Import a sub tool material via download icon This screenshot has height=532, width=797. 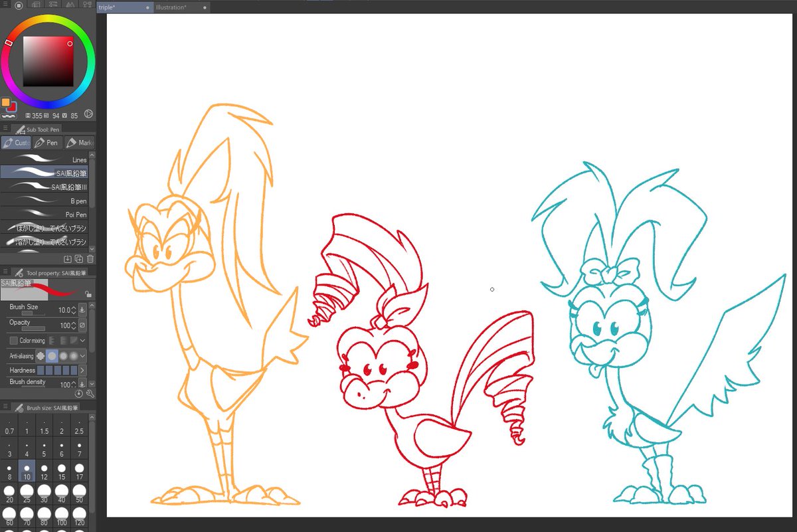pyautogui.click(x=67, y=258)
